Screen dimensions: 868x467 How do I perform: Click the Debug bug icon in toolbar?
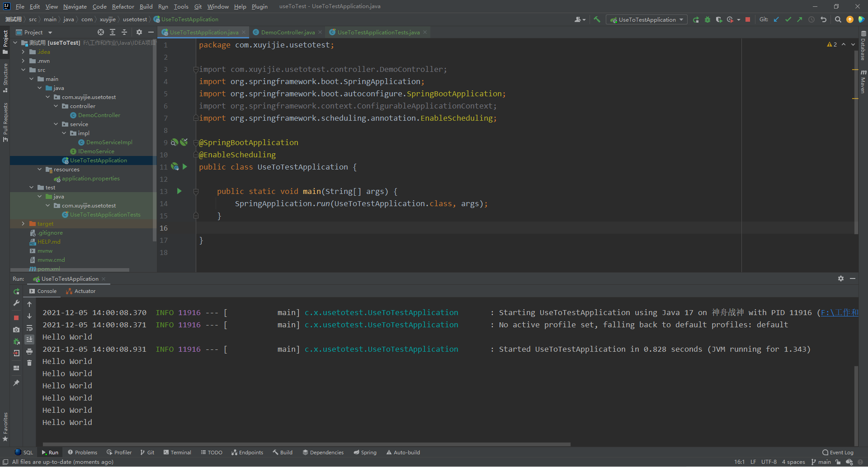708,19
